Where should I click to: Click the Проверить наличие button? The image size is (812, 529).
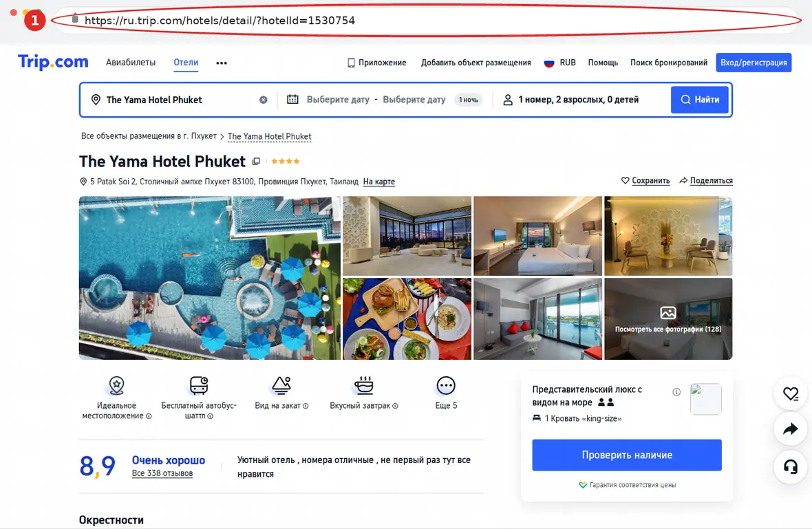tap(627, 455)
